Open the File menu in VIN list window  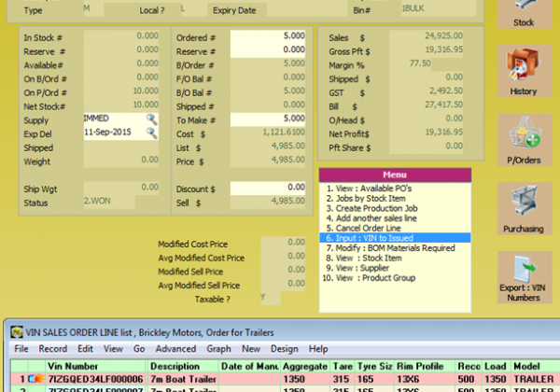tap(21, 349)
